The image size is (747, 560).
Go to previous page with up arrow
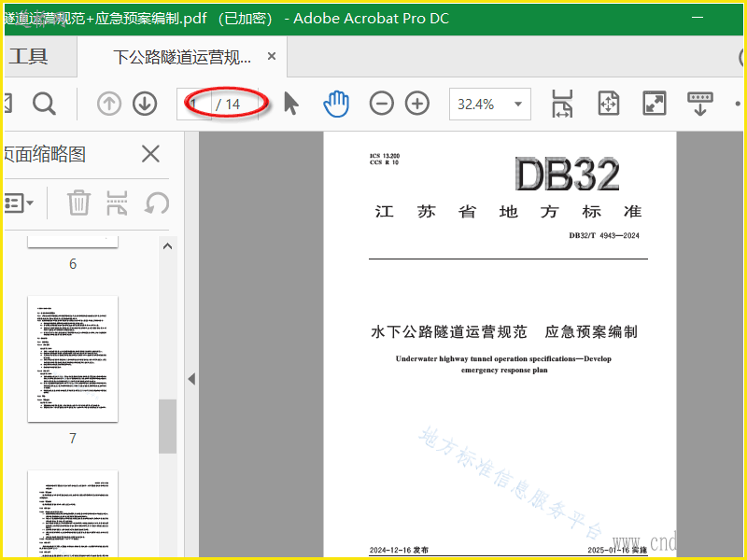[109, 104]
